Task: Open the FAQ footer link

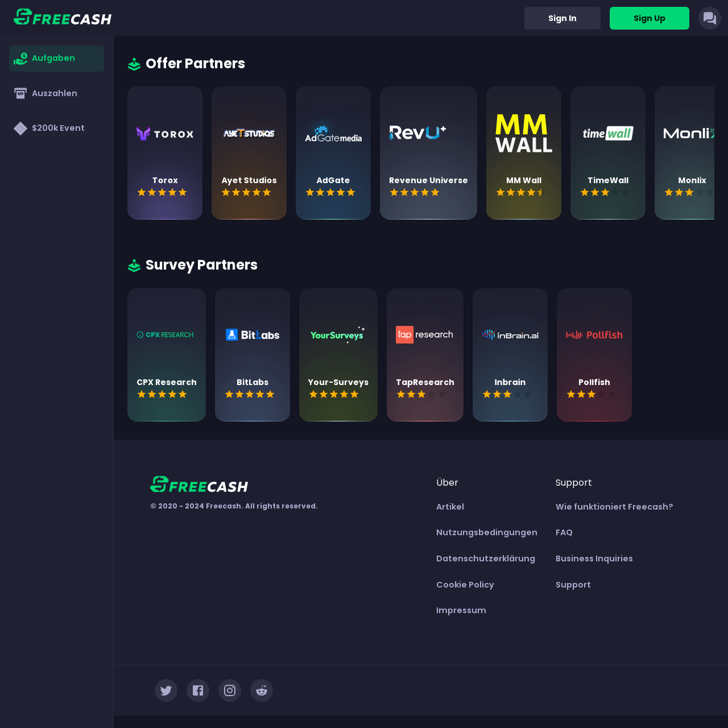Action: [564, 532]
